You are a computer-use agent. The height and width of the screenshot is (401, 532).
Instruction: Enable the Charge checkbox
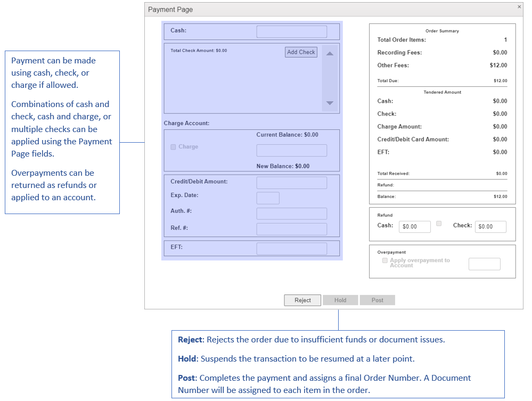173,147
